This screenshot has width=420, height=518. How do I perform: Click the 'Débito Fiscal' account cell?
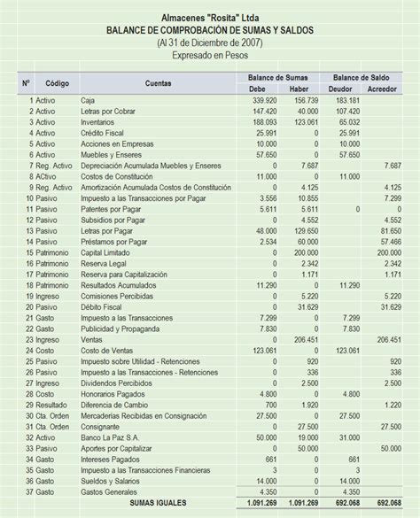click(x=101, y=307)
